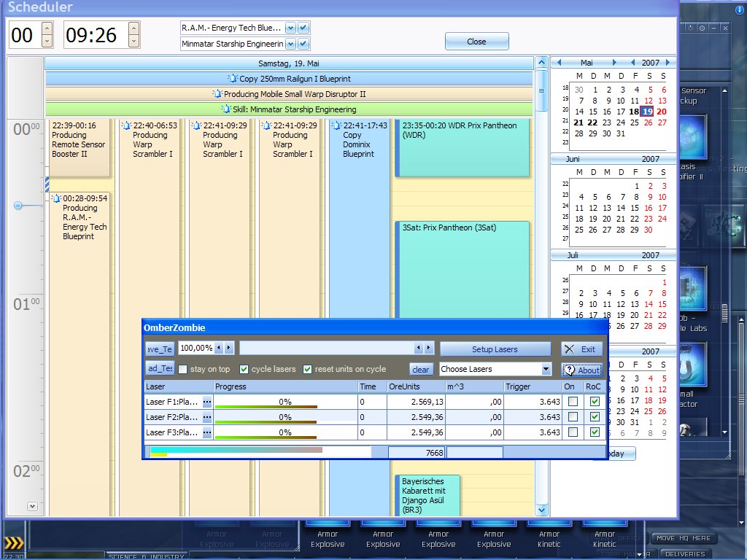Click the reminder bell on 00:28-09:54 R.A.M. event
Viewport: 747px width, 560px height.
click(56, 198)
